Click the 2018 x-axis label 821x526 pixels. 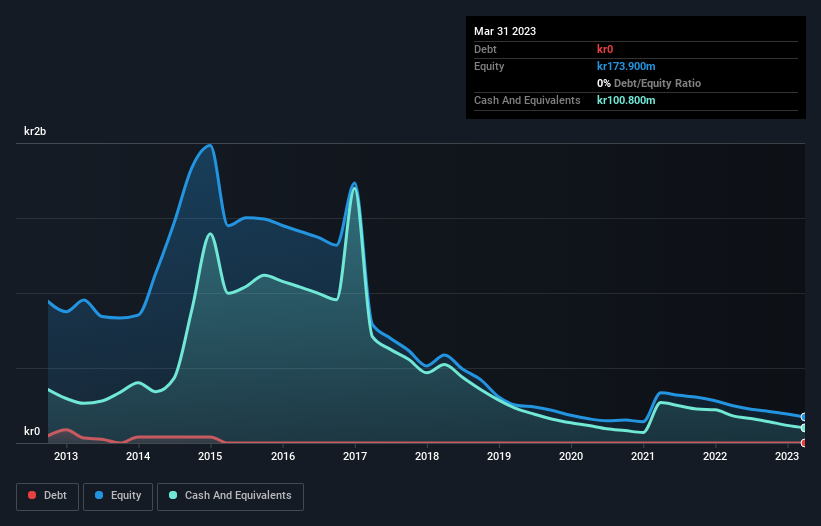coord(427,456)
